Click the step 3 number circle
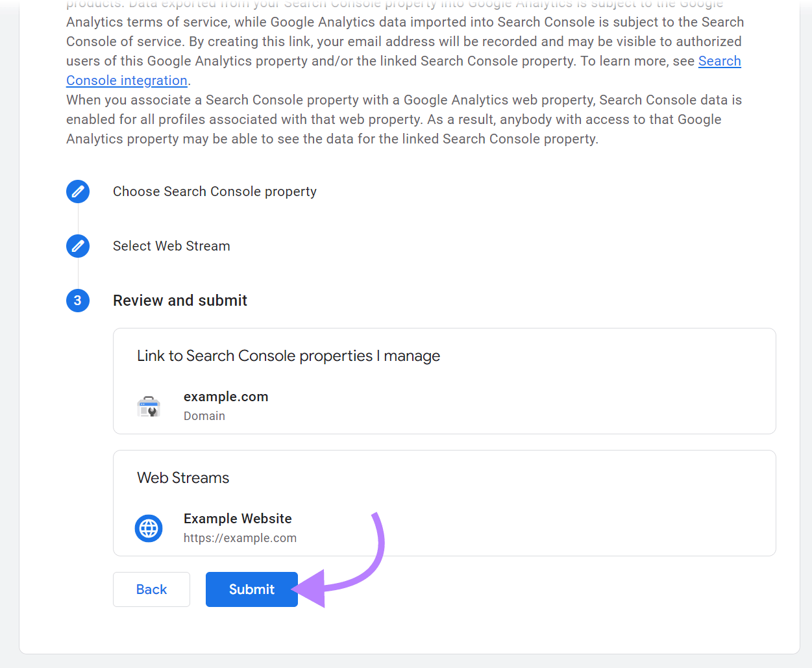812x668 pixels. click(77, 301)
